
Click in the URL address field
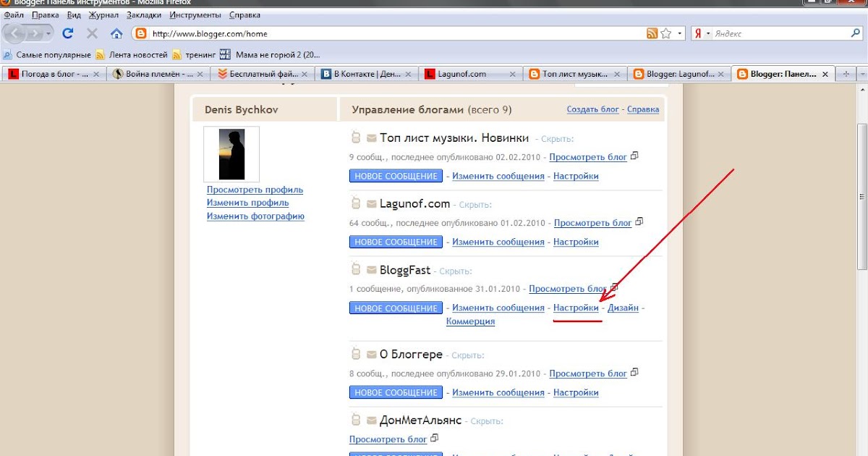391,33
